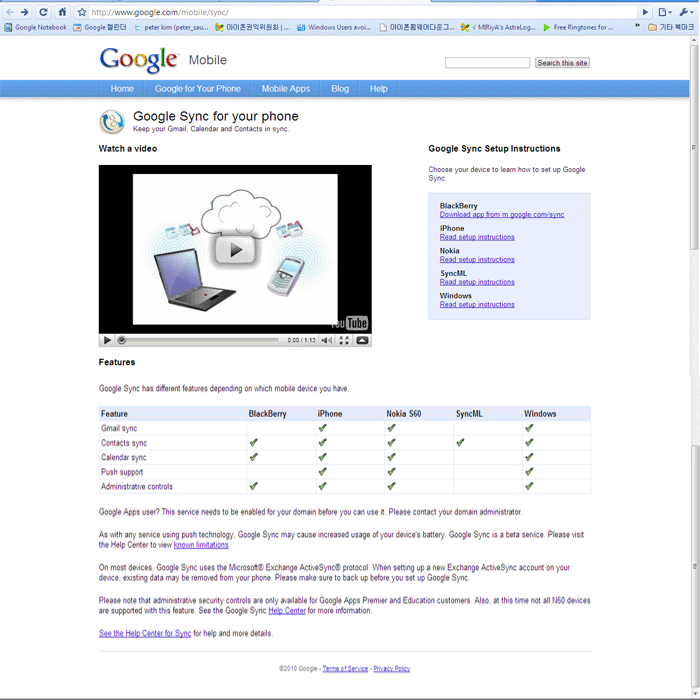Open iPhone Read setup instructions link
Screen dimensions: 700x700
pyautogui.click(x=477, y=237)
